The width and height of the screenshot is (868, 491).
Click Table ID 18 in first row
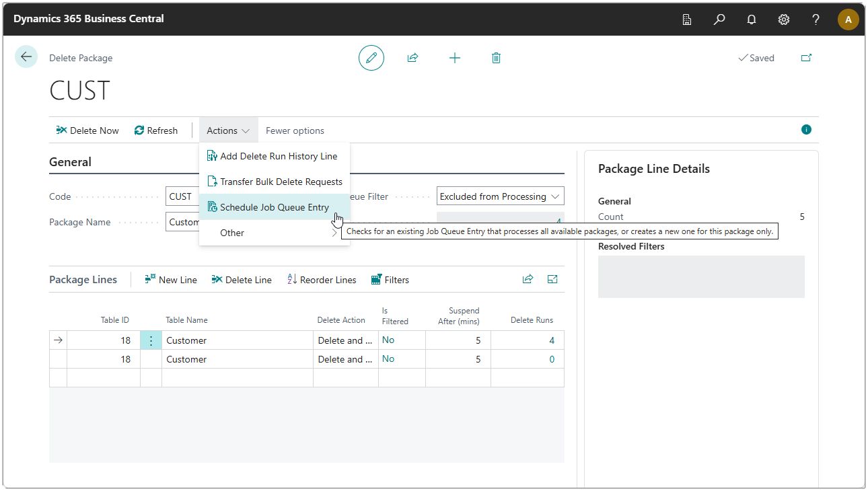(x=103, y=340)
